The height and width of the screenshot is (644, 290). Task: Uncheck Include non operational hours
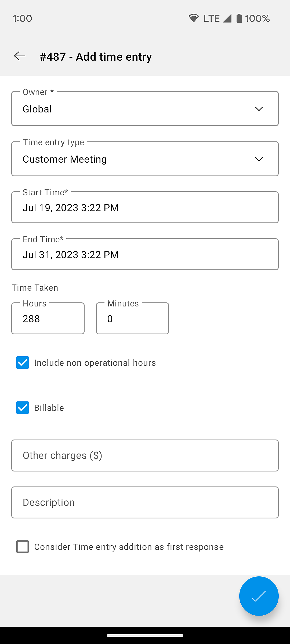tap(23, 363)
